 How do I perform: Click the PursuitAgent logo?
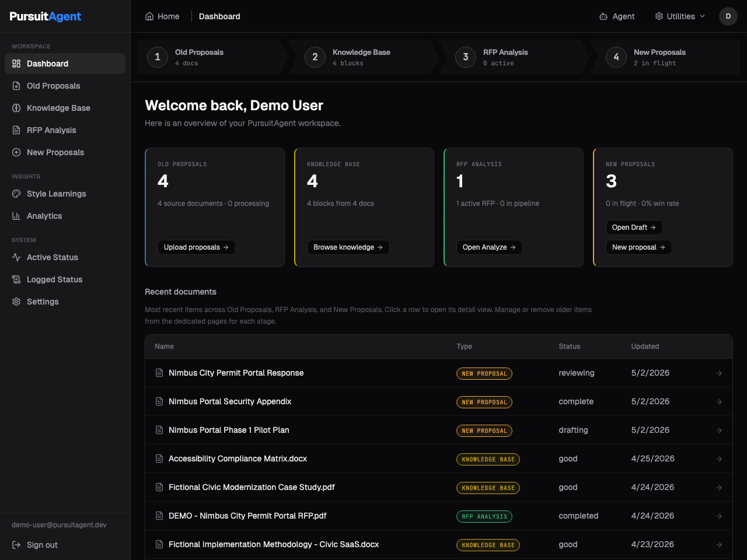(46, 16)
